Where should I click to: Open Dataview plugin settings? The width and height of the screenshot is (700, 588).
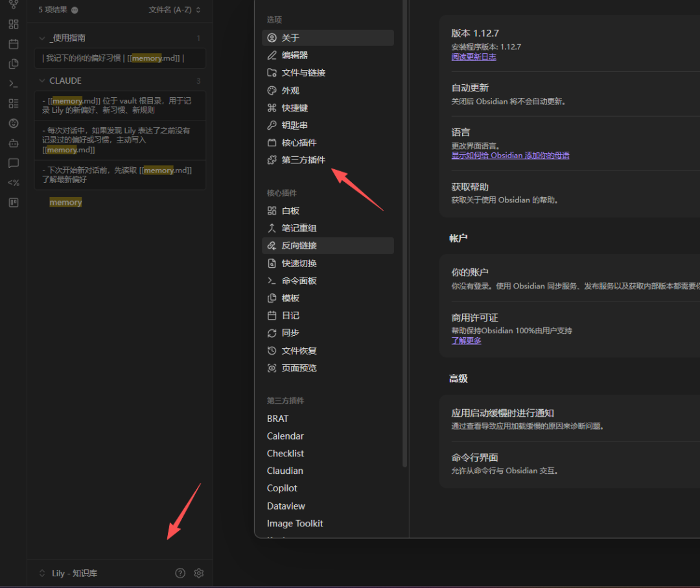328,506
